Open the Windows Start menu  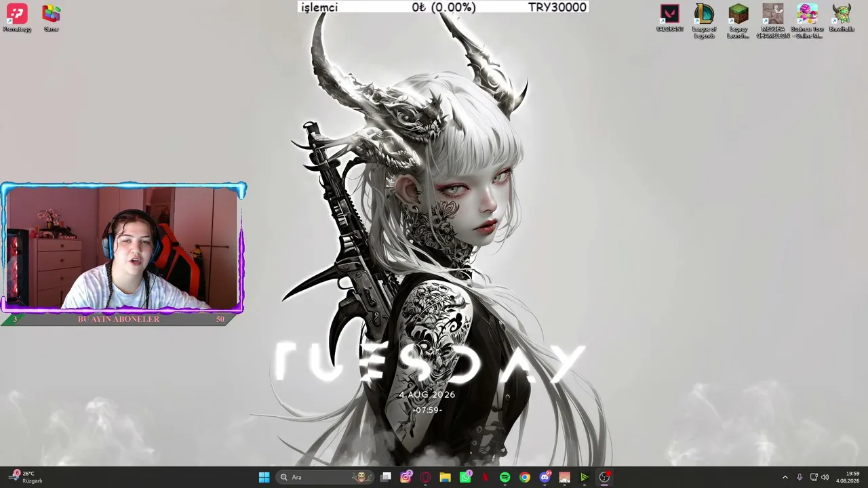click(x=264, y=477)
